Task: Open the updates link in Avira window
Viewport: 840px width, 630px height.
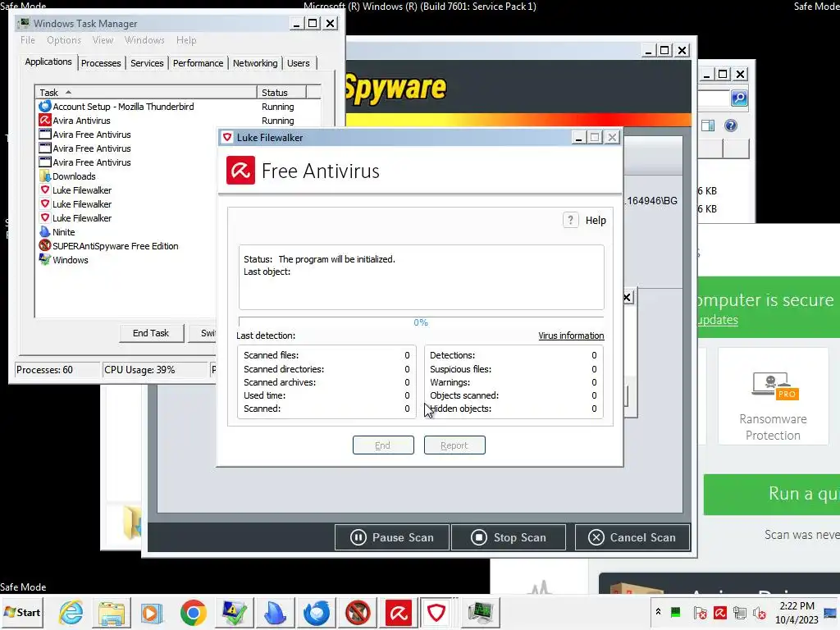Action: pos(718,320)
